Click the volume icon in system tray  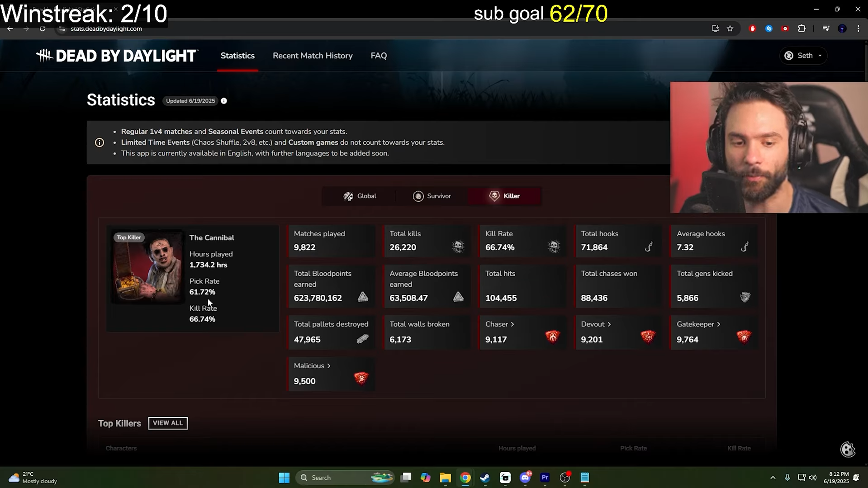[813, 478]
